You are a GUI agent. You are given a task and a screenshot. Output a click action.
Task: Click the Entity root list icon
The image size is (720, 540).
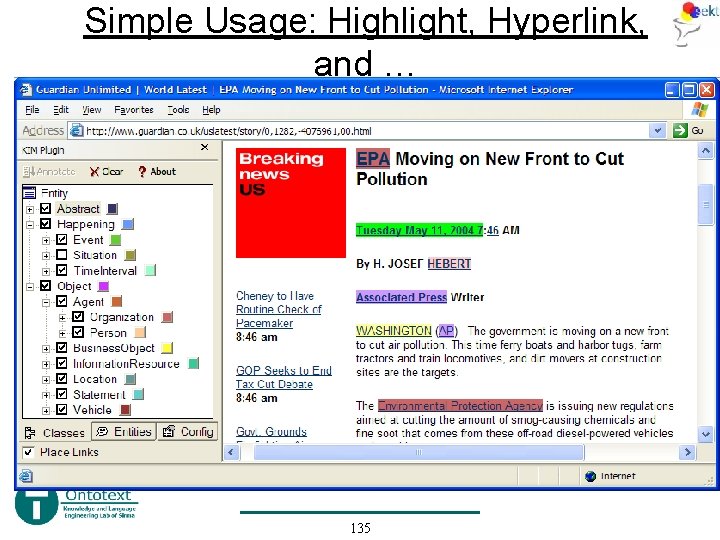point(29,193)
